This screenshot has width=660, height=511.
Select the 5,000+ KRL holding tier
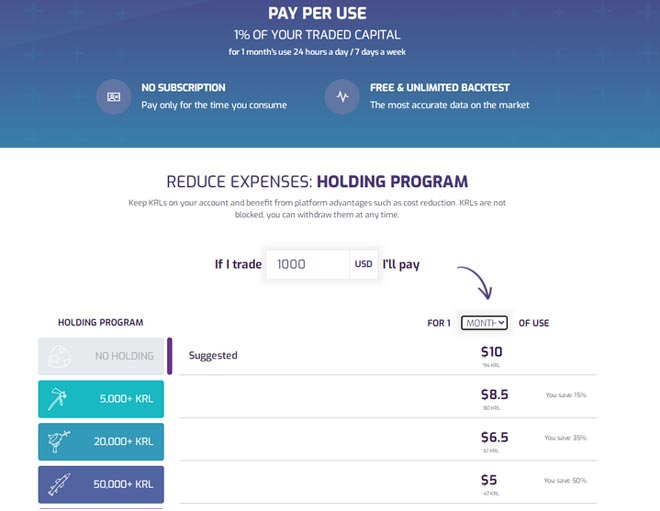[101, 398]
